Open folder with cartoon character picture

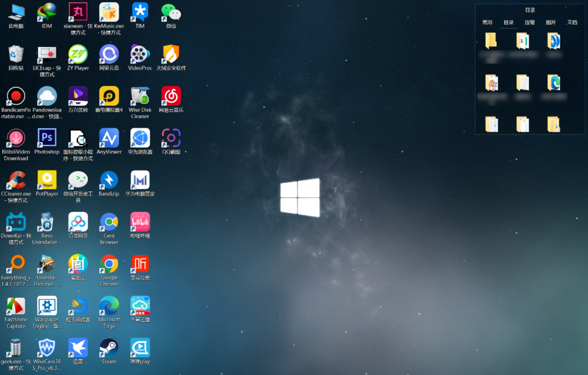491,83
